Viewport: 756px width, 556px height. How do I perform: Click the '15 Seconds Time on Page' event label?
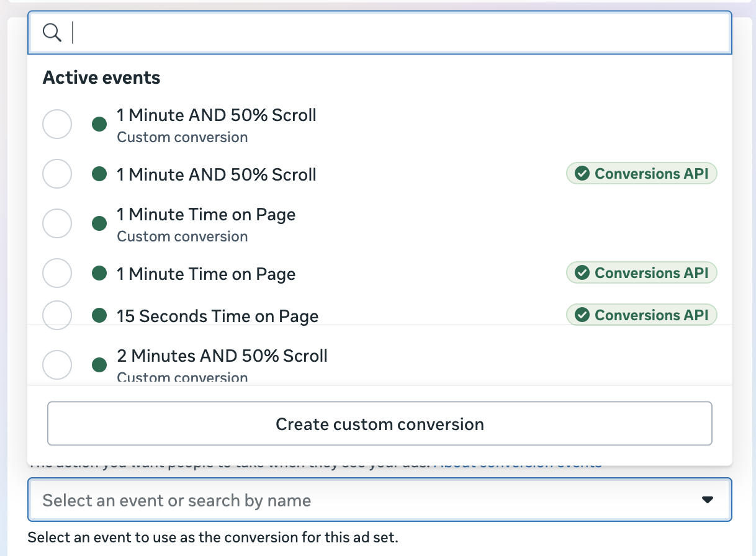[x=217, y=316]
